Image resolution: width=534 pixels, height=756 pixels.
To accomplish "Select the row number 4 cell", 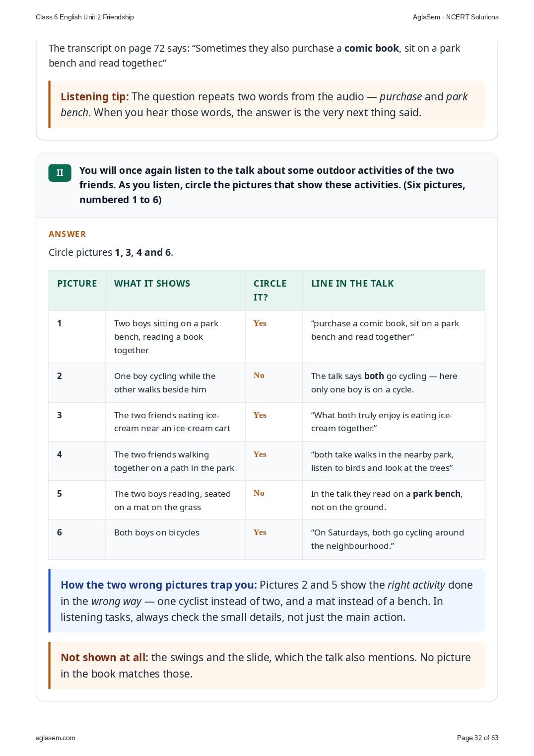I will 77,461.
